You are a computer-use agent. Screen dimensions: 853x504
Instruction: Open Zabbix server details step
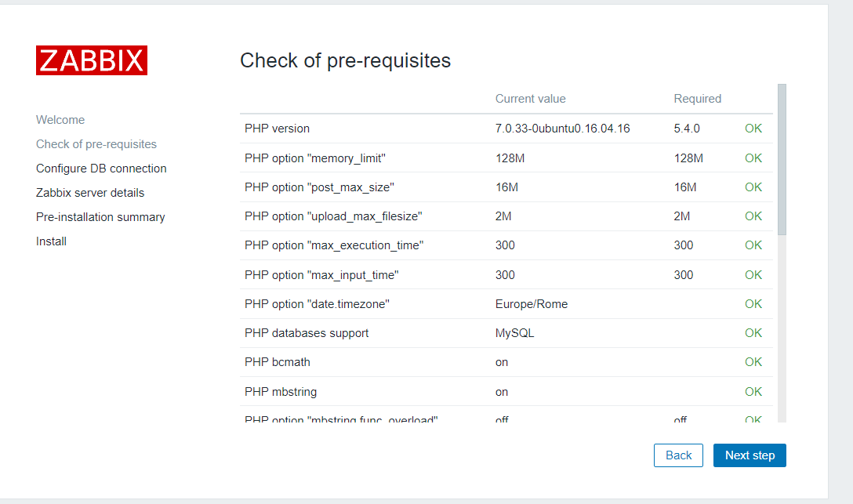90,193
